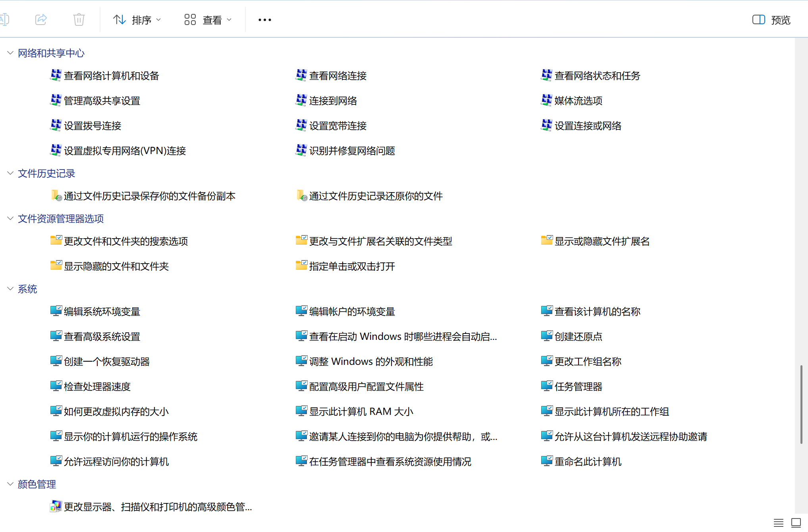This screenshot has height=532, width=808.
Task: Open 显示或隐藏文件扩展名 item
Action: tap(602, 241)
